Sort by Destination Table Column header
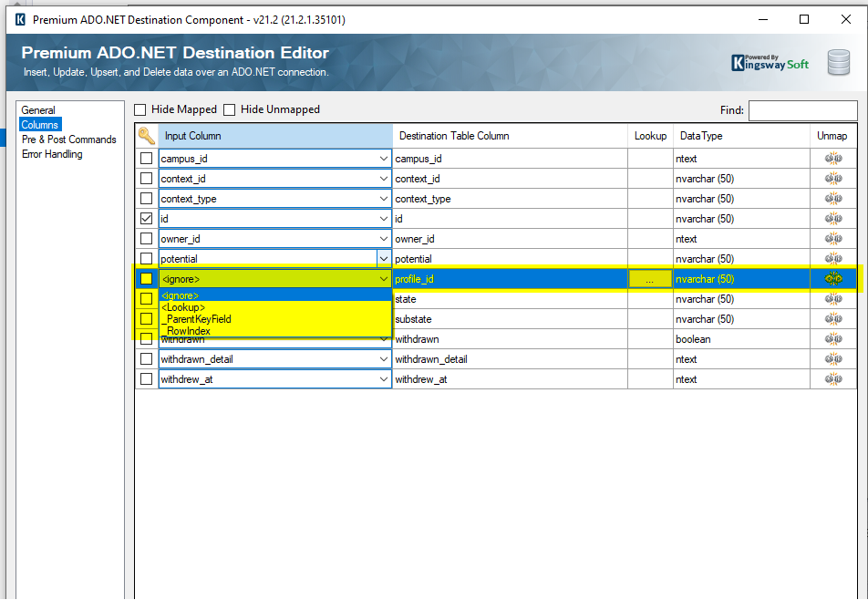Image resolution: width=868 pixels, height=600 pixels. pos(510,136)
